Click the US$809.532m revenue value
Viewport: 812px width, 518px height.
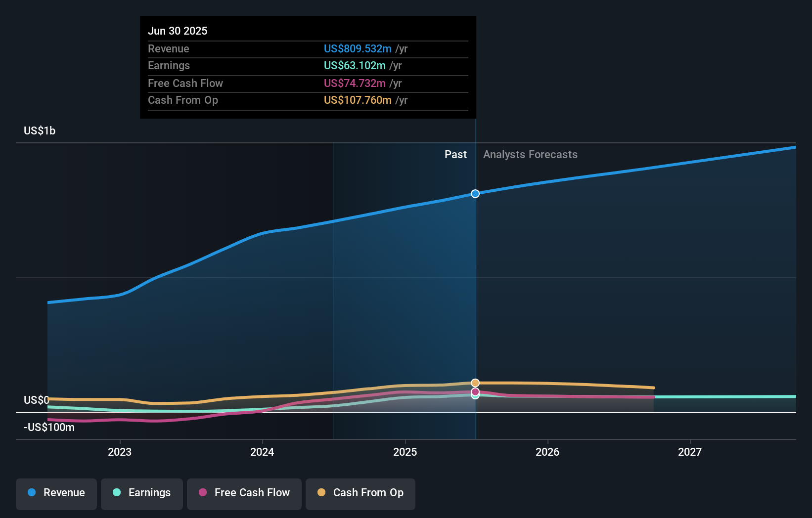tap(358, 49)
